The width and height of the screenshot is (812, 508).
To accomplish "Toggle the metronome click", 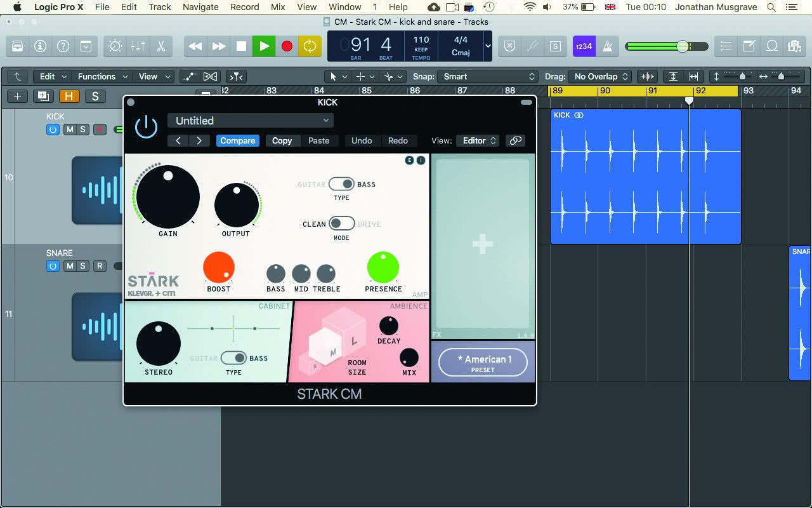I will click(607, 46).
